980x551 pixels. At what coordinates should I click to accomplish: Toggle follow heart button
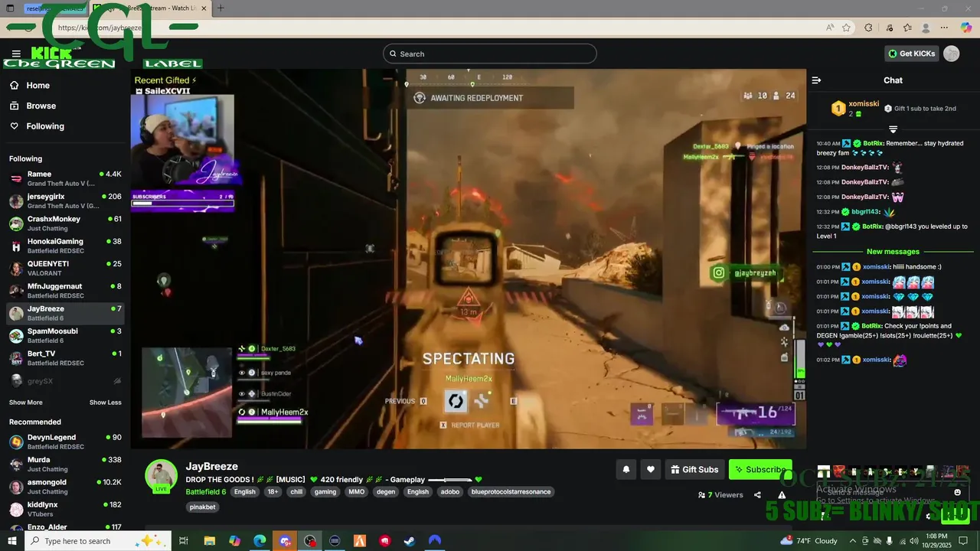[650, 469]
